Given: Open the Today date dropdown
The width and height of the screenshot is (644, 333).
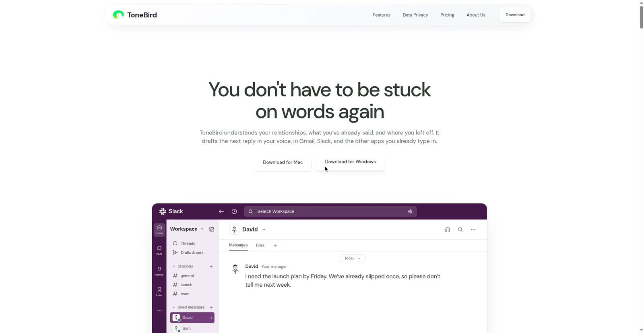Looking at the screenshot, I should click(x=353, y=259).
